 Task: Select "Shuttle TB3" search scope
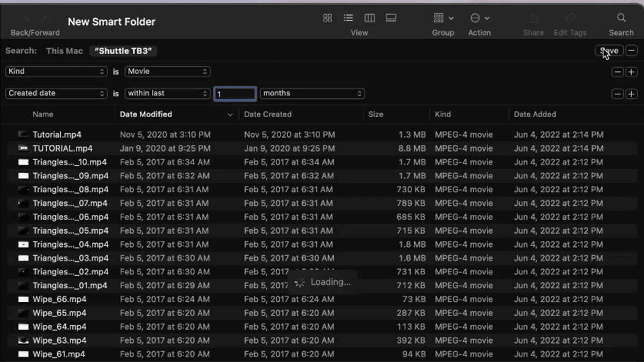coord(123,51)
